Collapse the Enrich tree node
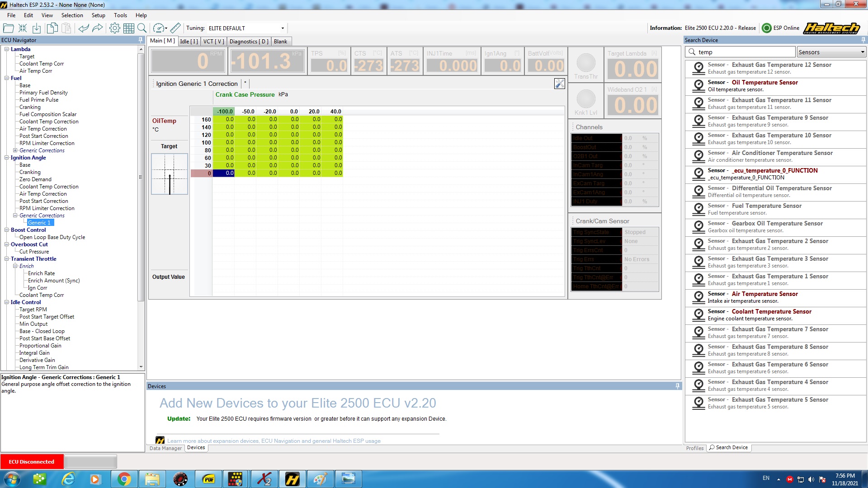 15,266
